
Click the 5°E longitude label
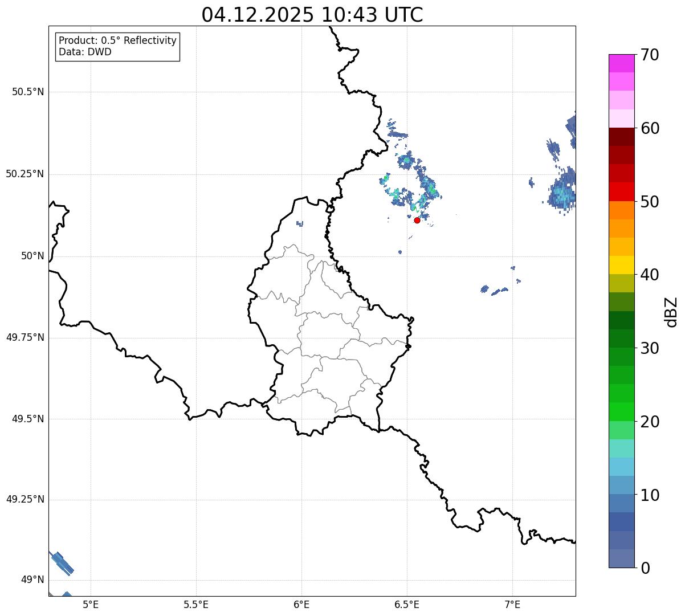click(x=91, y=605)
